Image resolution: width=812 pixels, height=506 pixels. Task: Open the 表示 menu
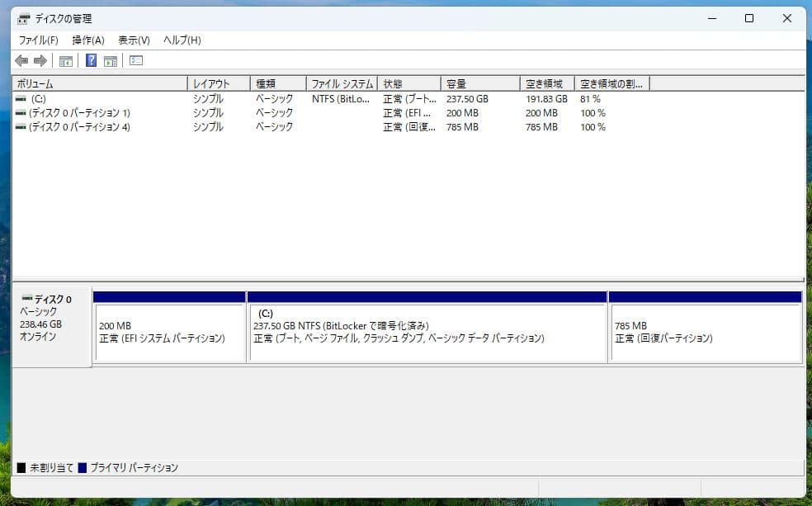point(135,40)
